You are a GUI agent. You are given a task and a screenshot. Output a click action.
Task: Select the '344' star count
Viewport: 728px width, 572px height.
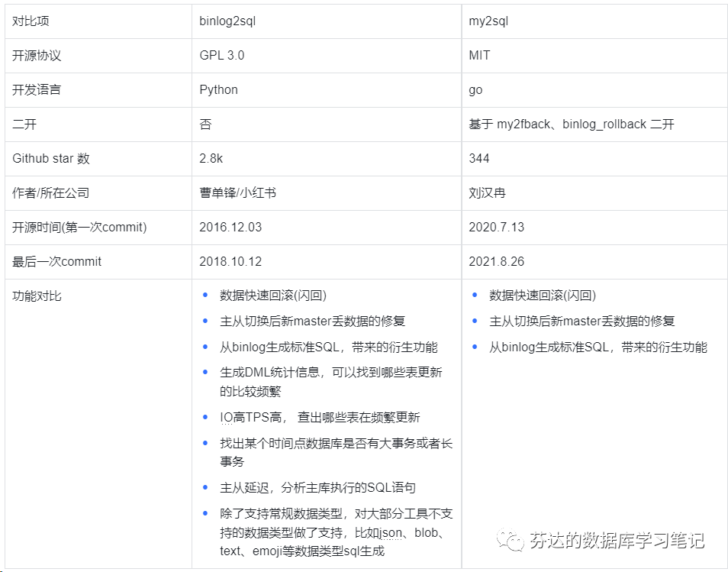tap(479, 158)
